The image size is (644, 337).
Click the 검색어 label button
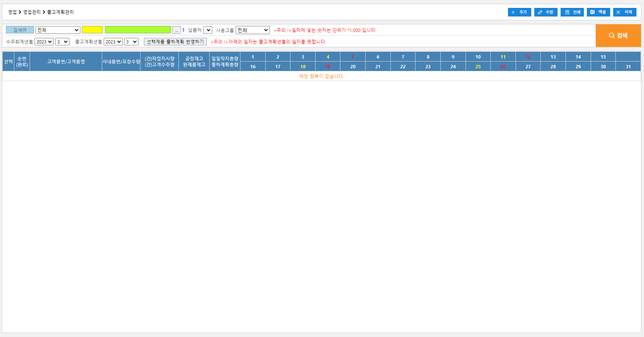(20, 30)
